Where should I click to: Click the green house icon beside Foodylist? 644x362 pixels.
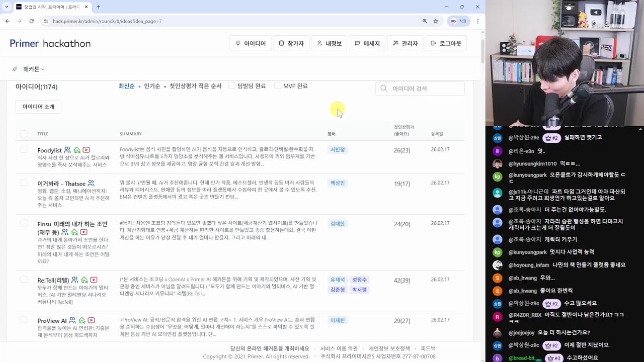point(77,150)
